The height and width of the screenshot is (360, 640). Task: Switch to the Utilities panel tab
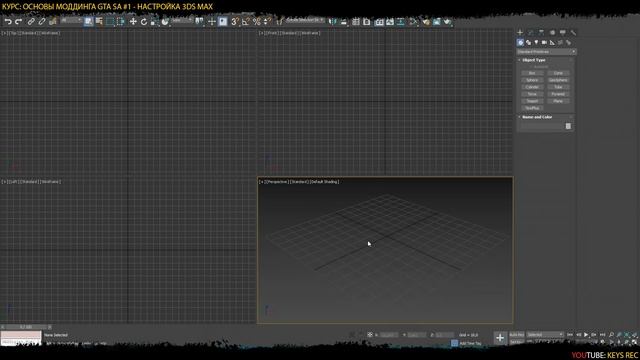point(573,33)
